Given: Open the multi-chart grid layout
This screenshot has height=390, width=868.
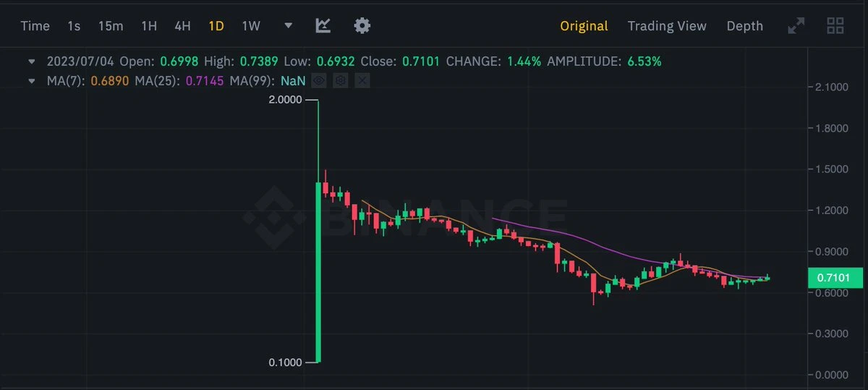Looking at the screenshot, I should [x=835, y=26].
